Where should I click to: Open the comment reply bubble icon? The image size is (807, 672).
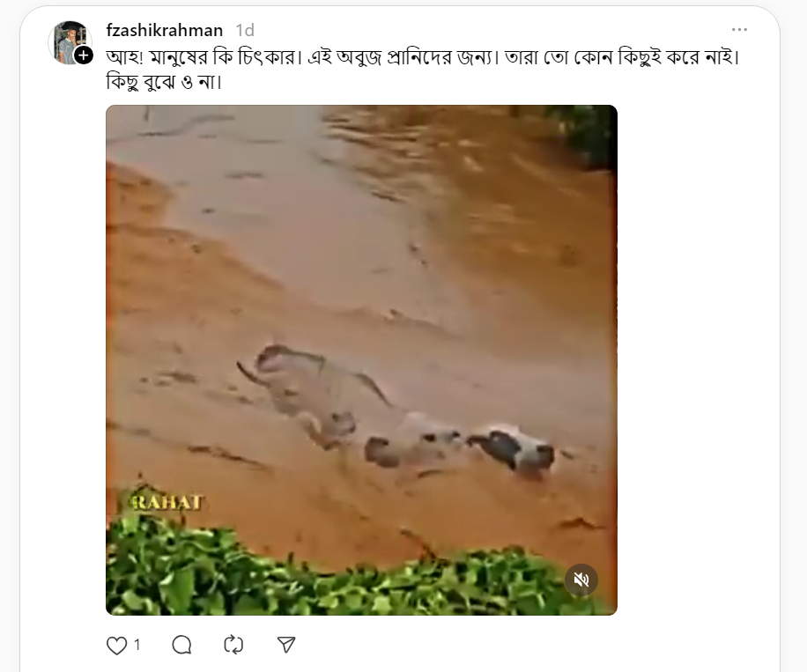pyautogui.click(x=181, y=645)
